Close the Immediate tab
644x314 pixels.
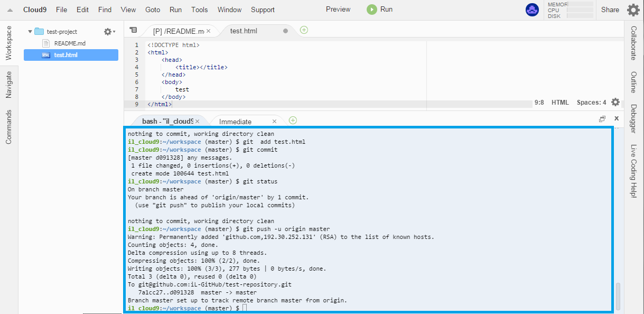click(x=274, y=121)
